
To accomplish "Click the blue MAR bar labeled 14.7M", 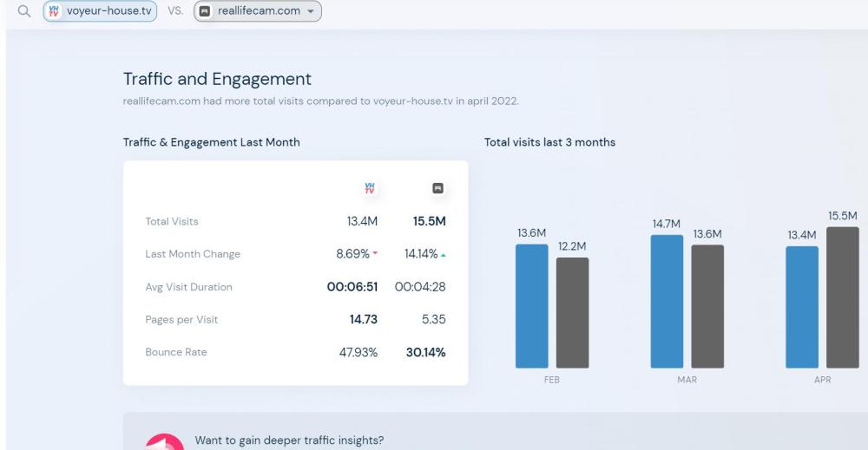I will click(667, 301).
